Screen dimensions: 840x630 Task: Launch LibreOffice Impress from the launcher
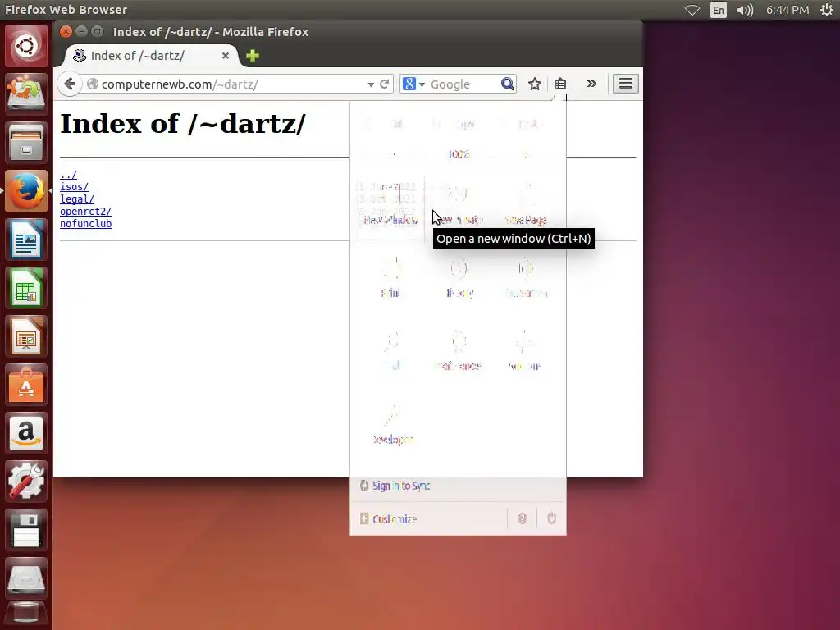[25, 336]
